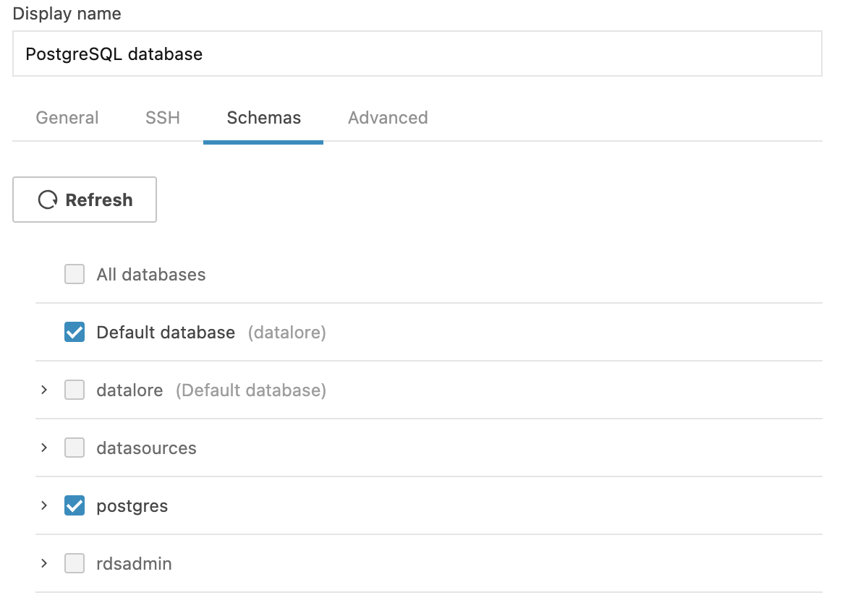This screenshot has height=616, width=845.
Task: Enable the All databases checkbox
Action: tap(74, 274)
